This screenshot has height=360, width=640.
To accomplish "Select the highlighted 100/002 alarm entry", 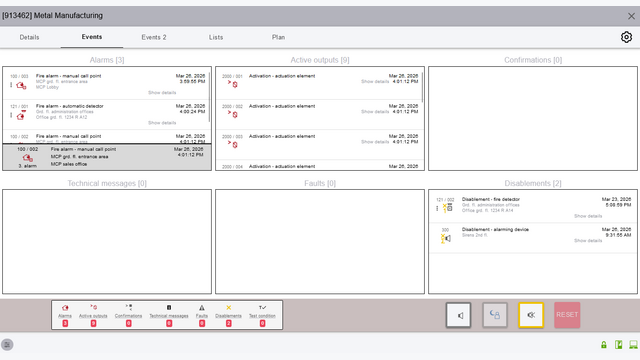I will coord(107,157).
